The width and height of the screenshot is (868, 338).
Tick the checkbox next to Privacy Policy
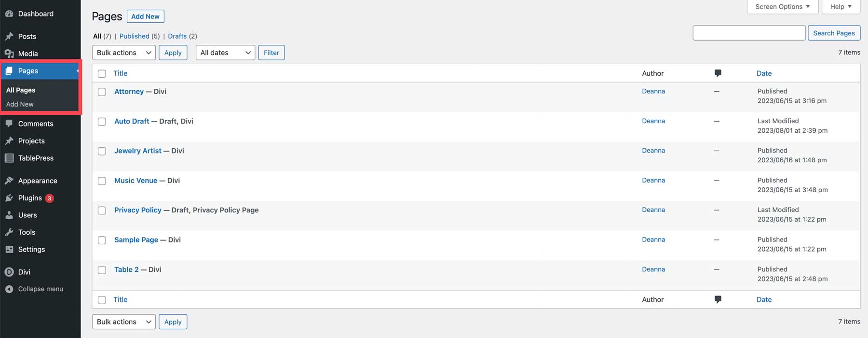point(102,211)
